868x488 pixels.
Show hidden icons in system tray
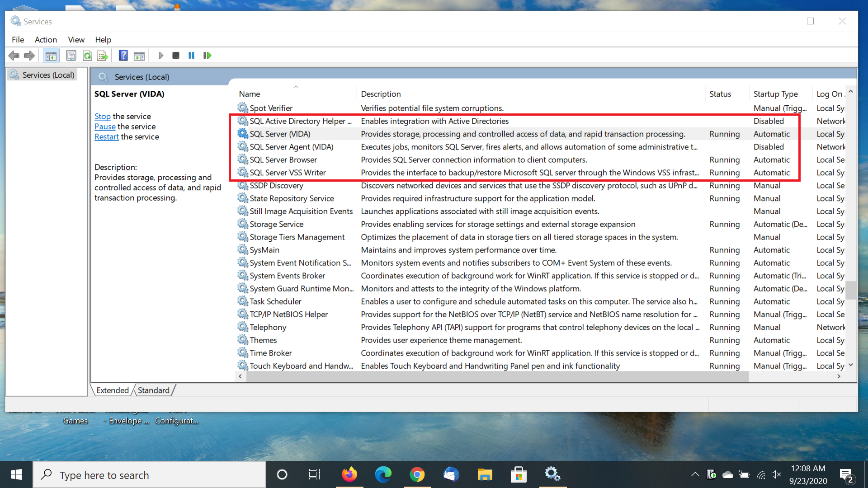(x=695, y=474)
